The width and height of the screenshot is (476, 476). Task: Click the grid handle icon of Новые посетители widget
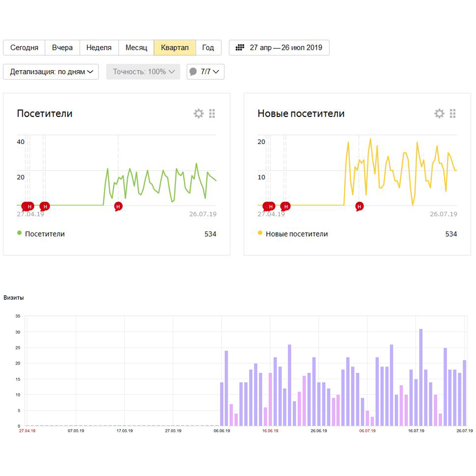tap(453, 114)
